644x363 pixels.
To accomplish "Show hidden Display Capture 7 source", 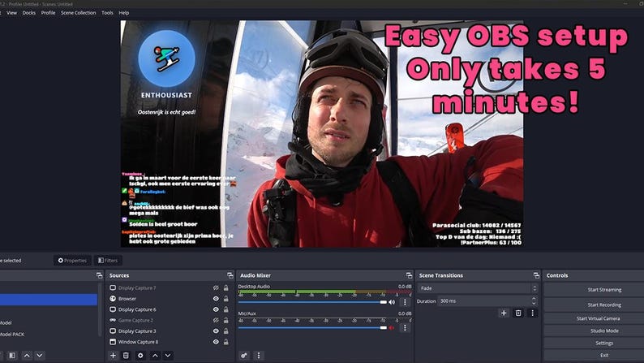I will (x=216, y=287).
